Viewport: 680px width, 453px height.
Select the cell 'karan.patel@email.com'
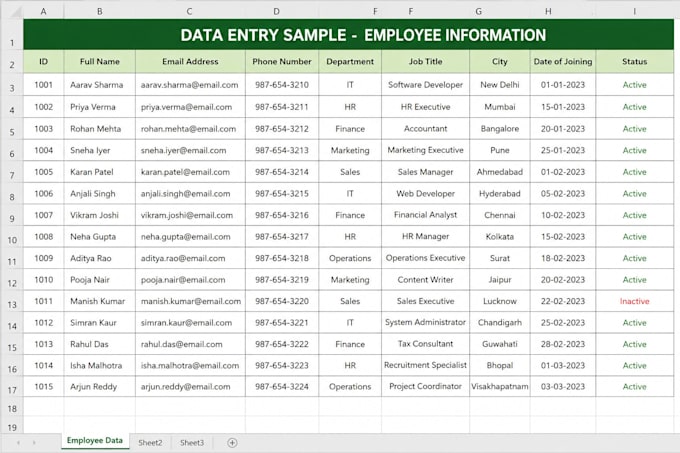click(x=190, y=172)
